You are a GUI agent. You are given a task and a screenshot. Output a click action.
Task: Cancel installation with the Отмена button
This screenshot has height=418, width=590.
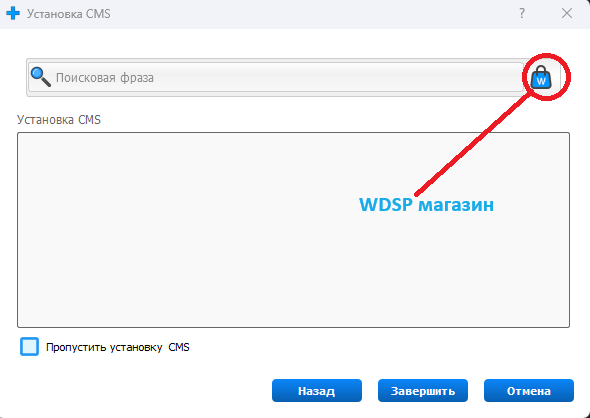click(x=529, y=391)
